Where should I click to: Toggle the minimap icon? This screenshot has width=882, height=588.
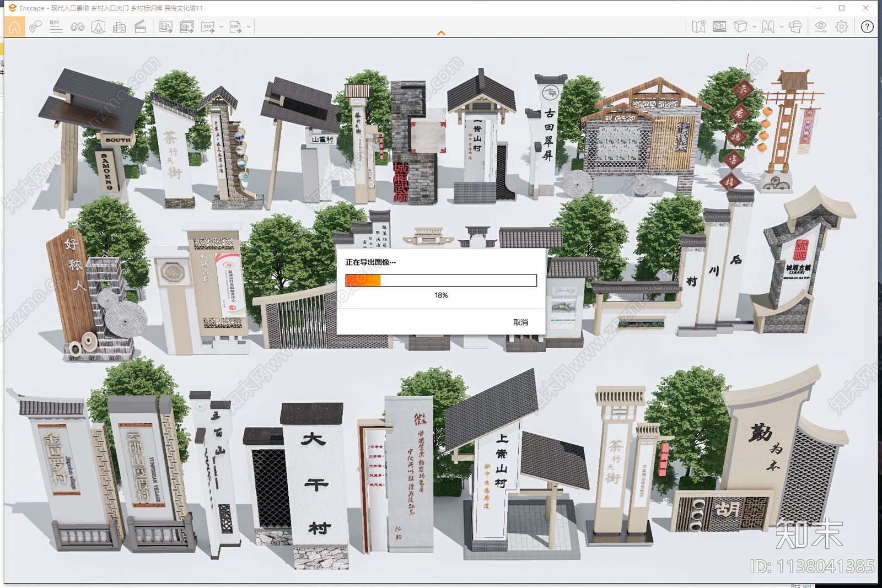(699, 26)
